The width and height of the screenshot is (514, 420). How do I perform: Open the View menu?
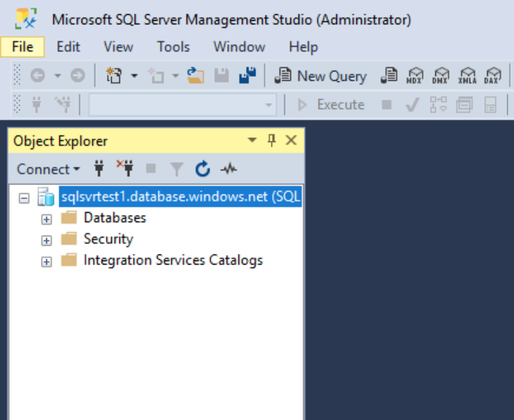pyautogui.click(x=119, y=47)
